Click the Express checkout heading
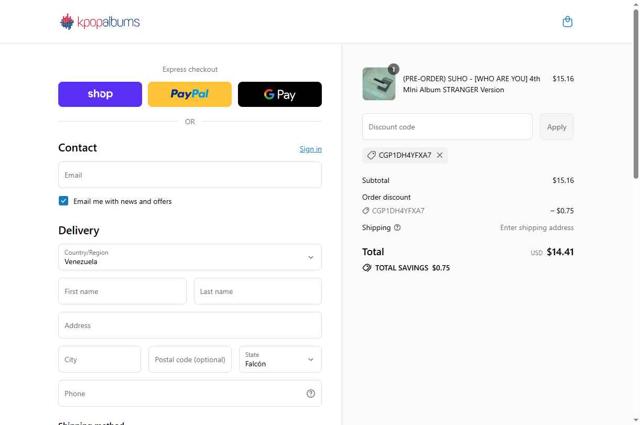This screenshot has width=640, height=425. (x=190, y=69)
